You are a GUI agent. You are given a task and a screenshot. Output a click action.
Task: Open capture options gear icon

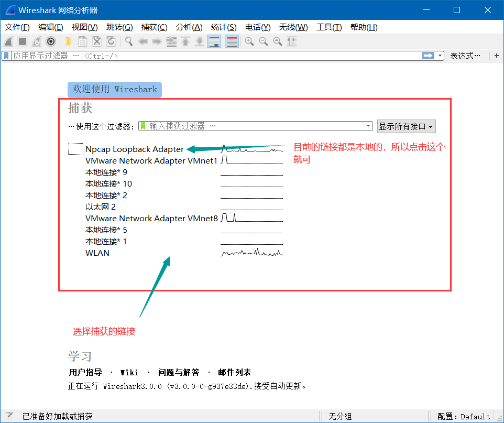click(x=51, y=41)
